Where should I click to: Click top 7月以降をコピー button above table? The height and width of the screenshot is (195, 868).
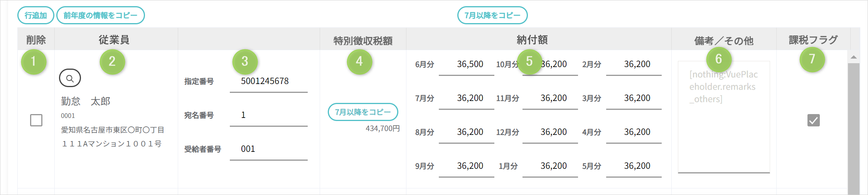tap(492, 15)
